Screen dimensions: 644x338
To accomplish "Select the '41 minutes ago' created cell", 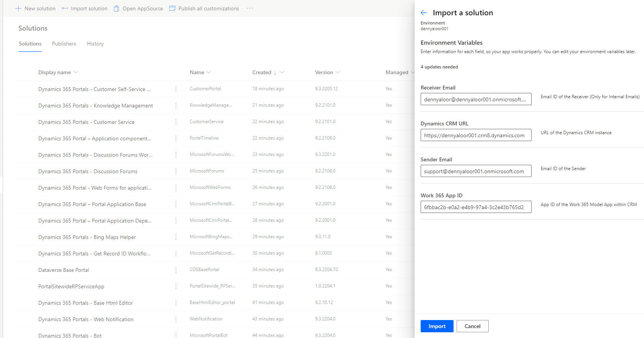I will coord(268,302).
